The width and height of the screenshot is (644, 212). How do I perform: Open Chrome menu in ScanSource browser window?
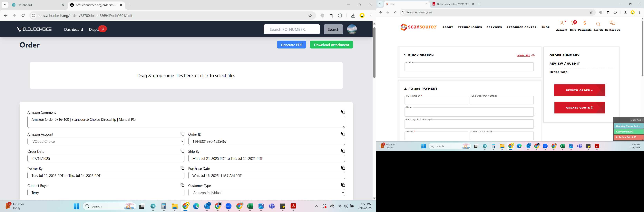[639, 12]
